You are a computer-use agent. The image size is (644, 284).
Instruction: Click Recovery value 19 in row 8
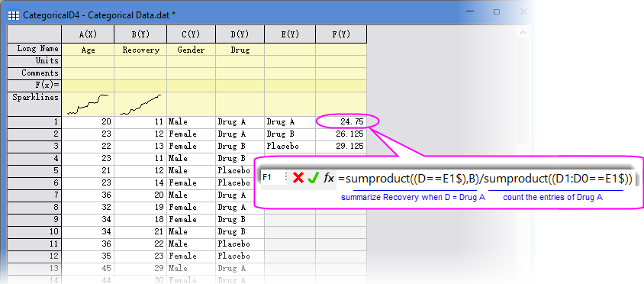click(x=140, y=207)
